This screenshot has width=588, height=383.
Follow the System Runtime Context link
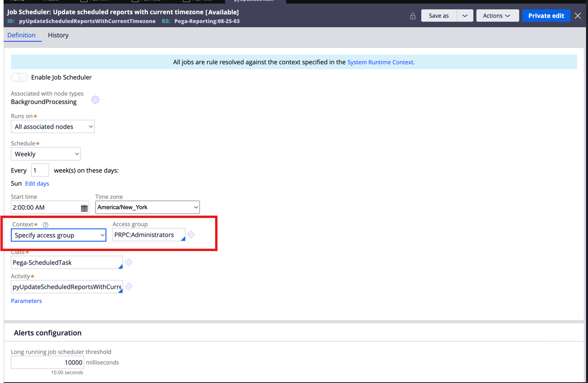381,62
